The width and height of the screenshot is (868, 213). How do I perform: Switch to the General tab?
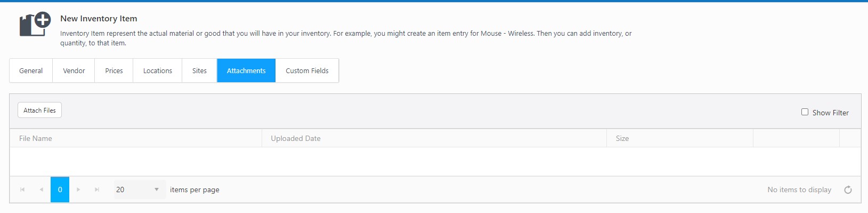coord(31,70)
